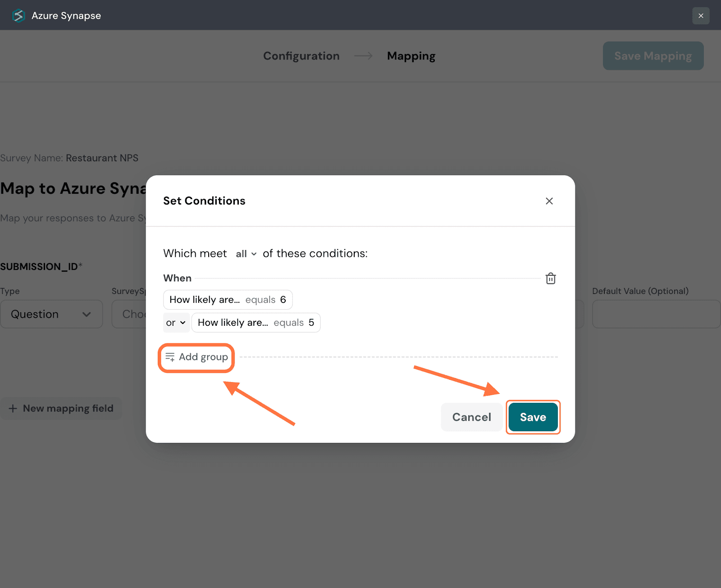
Task: Click the arrow between Configuration and Mapping
Action: click(x=363, y=56)
